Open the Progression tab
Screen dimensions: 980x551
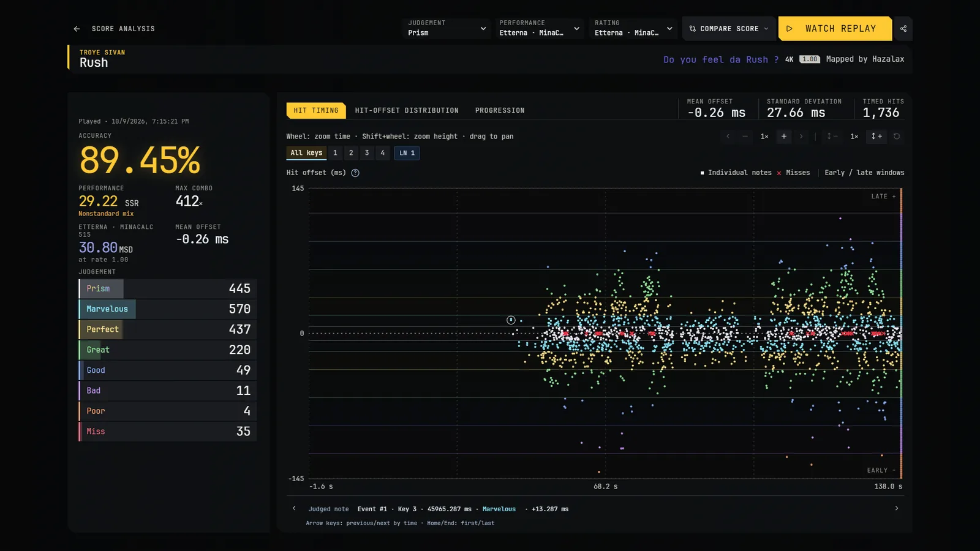tap(500, 111)
